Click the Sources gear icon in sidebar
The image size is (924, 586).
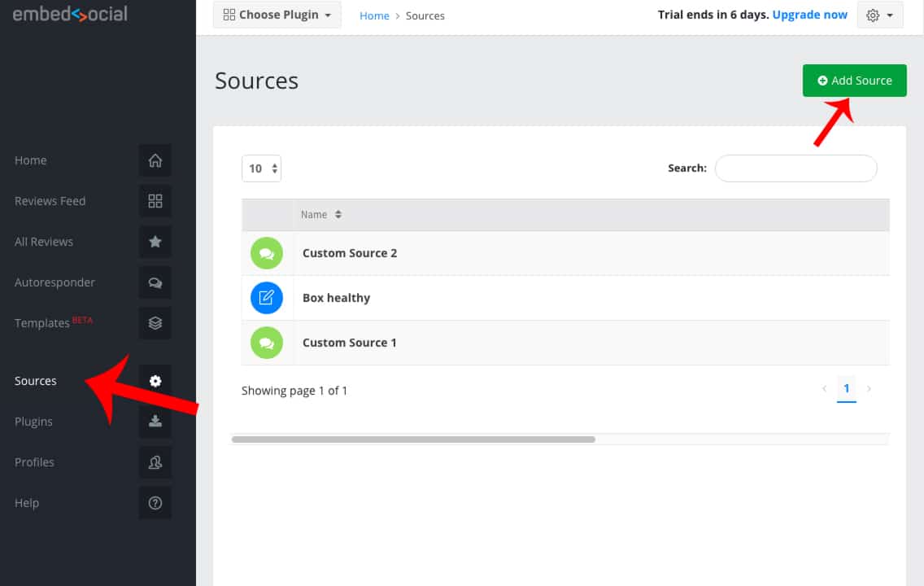click(x=155, y=381)
